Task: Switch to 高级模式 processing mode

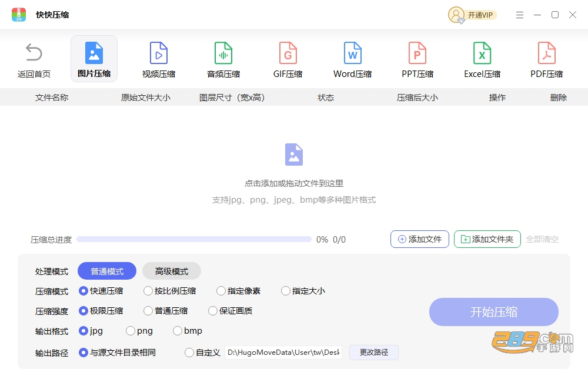Action: (172, 271)
